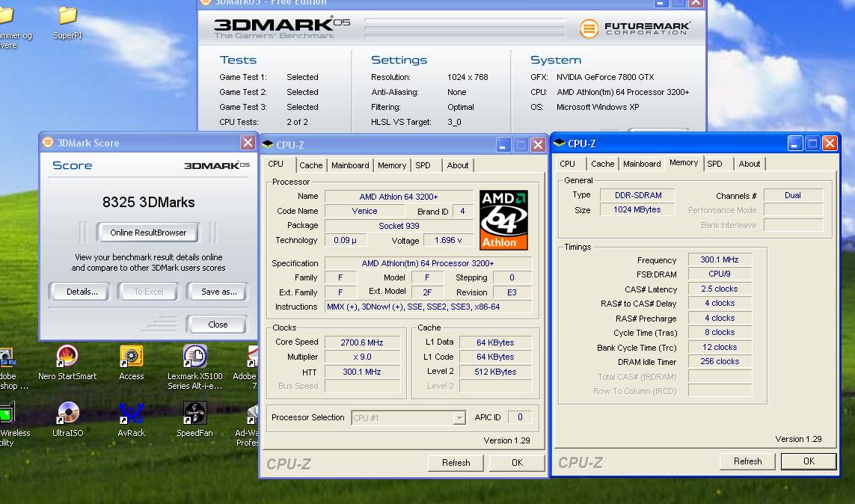855x504 pixels.
Task: Click the Voltage field showing 1.696 v
Action: click(x=447, y=240)
